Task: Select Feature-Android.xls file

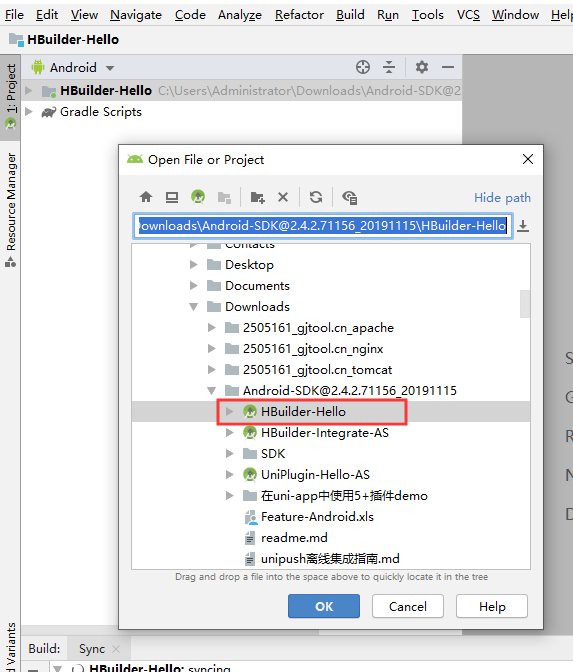Action: [331, 516]
